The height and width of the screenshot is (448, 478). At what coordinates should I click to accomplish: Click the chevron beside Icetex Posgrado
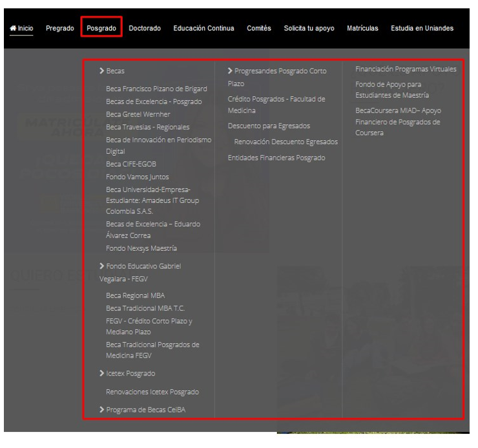102,373
